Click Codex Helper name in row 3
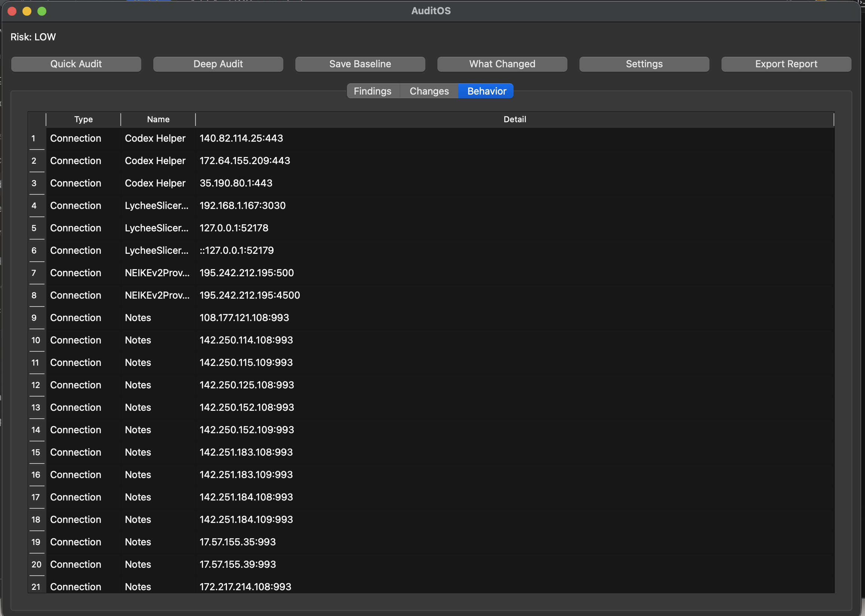This screenshot has height=616, width=865. tap(158, 183)
